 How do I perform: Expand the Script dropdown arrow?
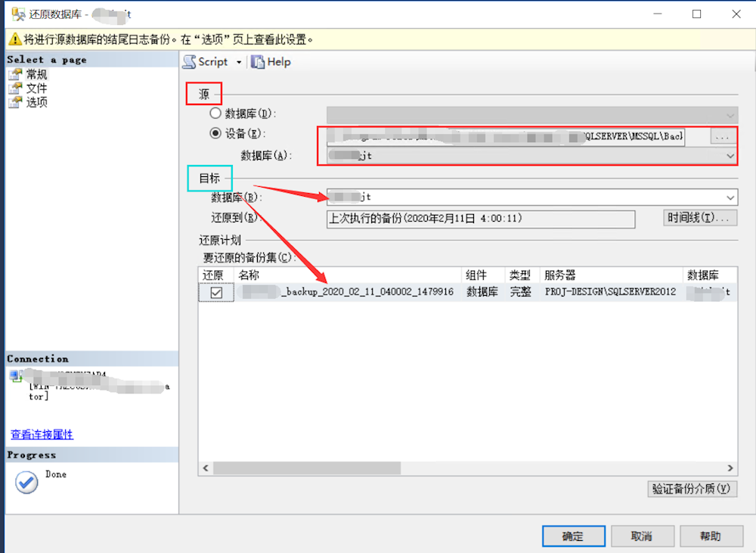pyautogui.click(x=240, y=62)
